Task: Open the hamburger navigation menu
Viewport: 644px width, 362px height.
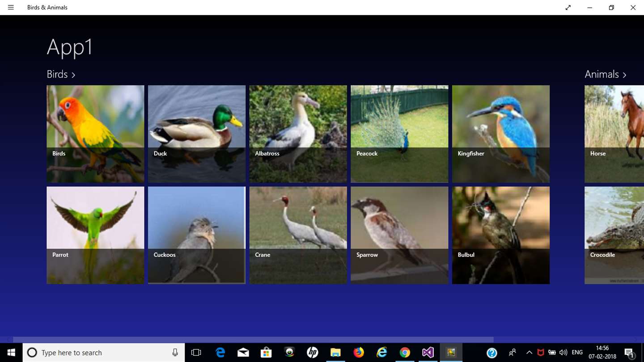Action: point(11,8)
